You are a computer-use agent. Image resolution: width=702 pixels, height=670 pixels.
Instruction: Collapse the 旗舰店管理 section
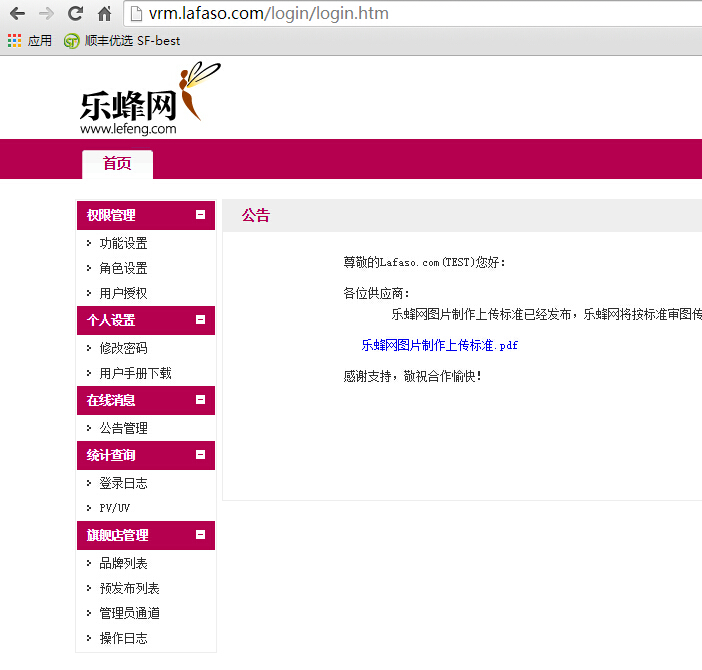coord(201,534)
